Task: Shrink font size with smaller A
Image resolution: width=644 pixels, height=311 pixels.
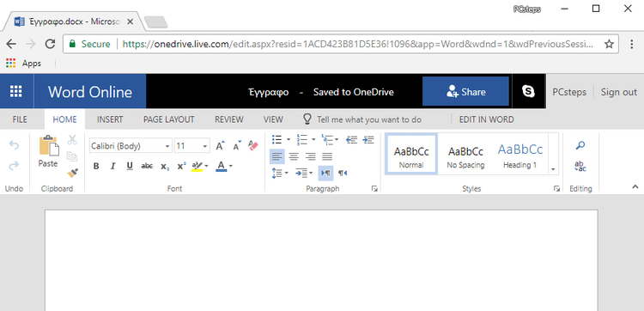Action: tap(237, 146)
